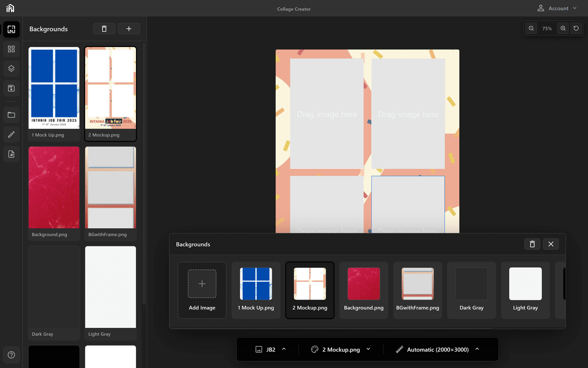588x368 pixels.
Task: Select 1 Mock Up.png thumbnail in sidebar
Action: [54, 94]
